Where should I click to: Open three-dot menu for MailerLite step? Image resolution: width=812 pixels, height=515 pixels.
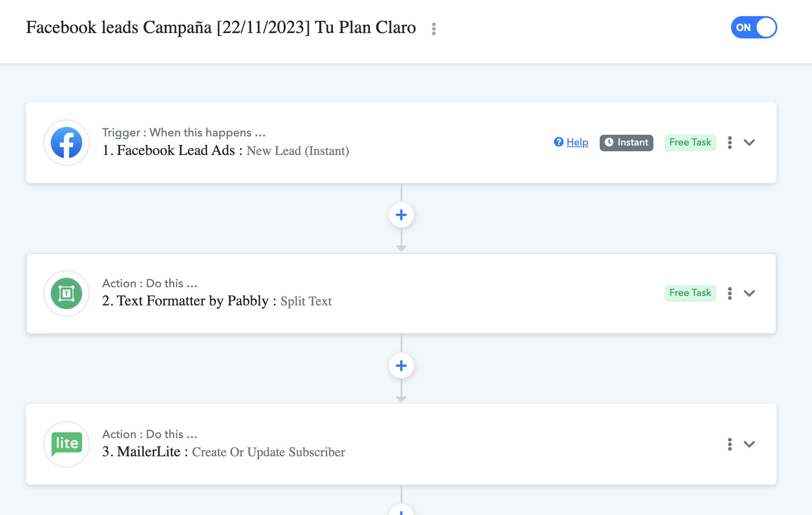[730, 444]
